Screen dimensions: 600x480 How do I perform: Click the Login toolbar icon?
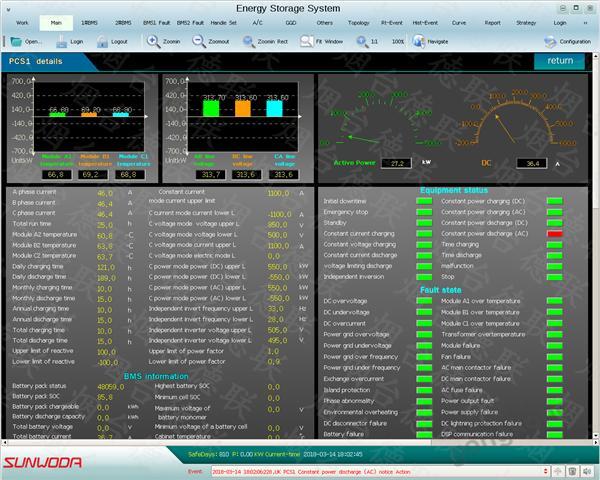pyautogui.click(x=61, y=41)
